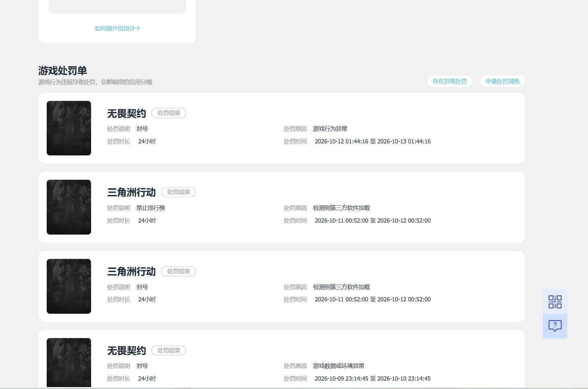This screenshot has height=389, width=588.
Task: Click time range 2026-10-12 01:44:16 至 2026-10-13 01:44:16
Action: point(373,141)
